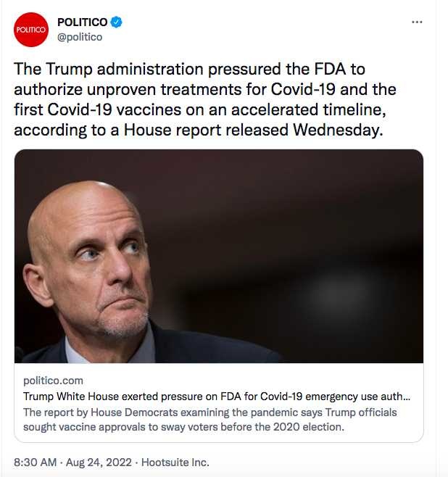Click tweet line "authorize unproven treatments for Covid-19"
This screenshot has width=448, height=477.
pos(205,89)
